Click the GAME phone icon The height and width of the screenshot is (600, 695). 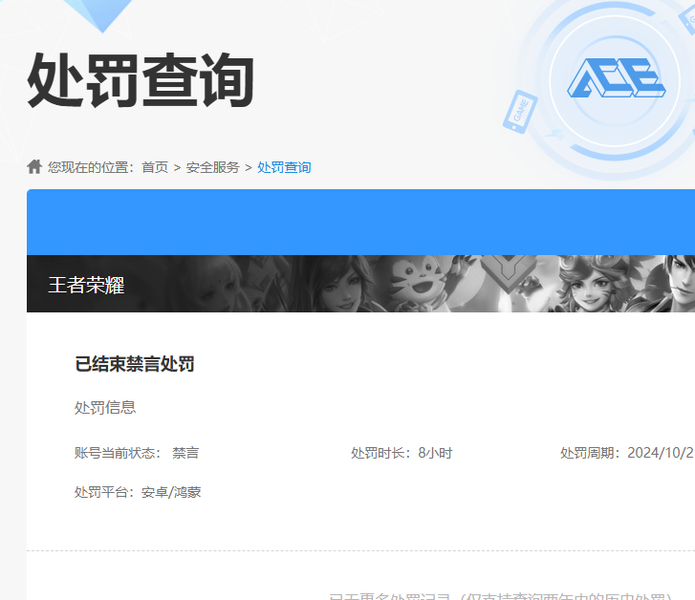click(x=520, y=112)
